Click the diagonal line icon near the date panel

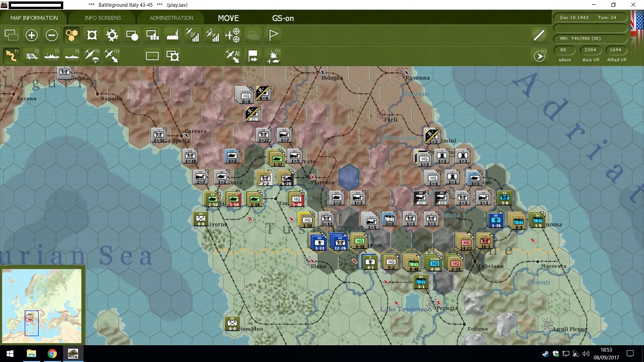539,35
